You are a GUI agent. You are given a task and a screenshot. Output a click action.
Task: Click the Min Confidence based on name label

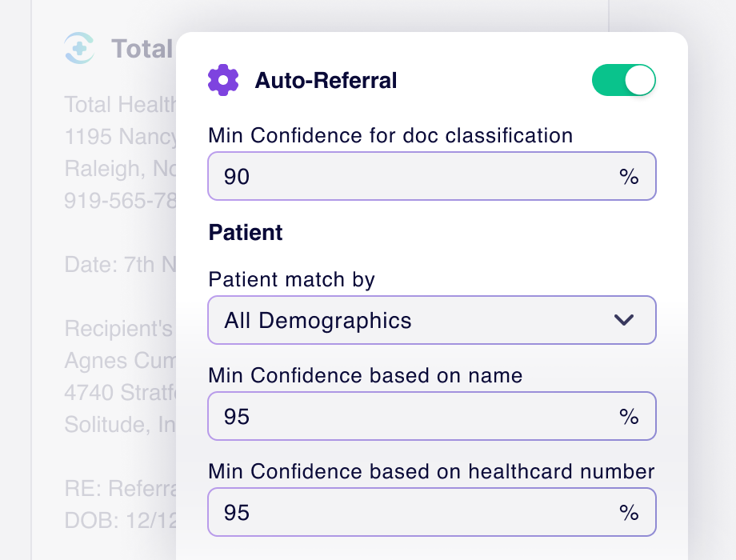point(365,375)
